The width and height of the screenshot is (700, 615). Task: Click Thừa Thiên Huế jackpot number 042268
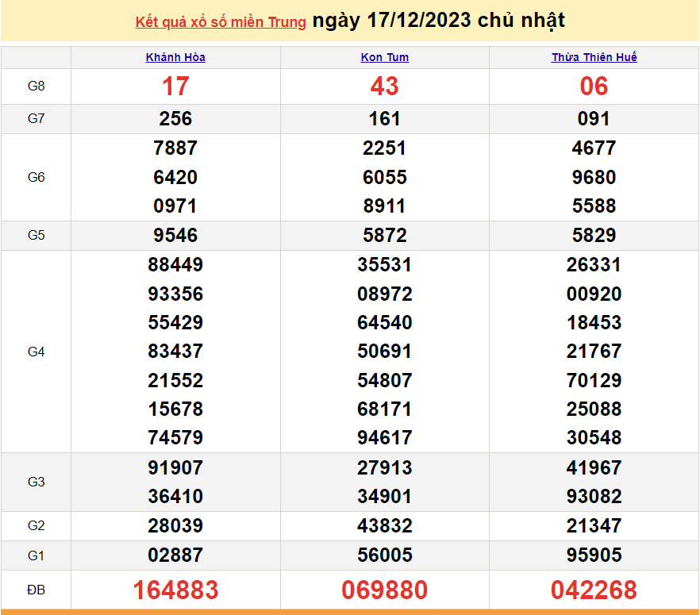tap(594, 590)
